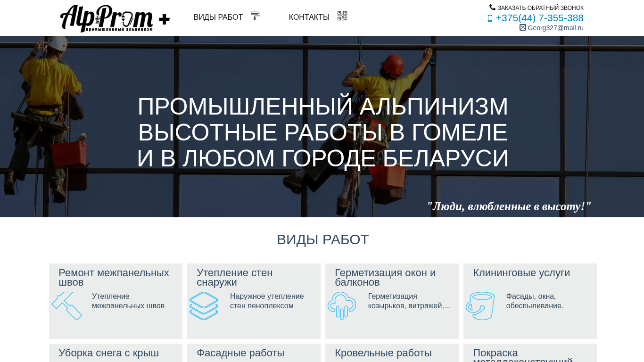
Task: Click the mobile phone icon before the number
Action: coord(490,18)
